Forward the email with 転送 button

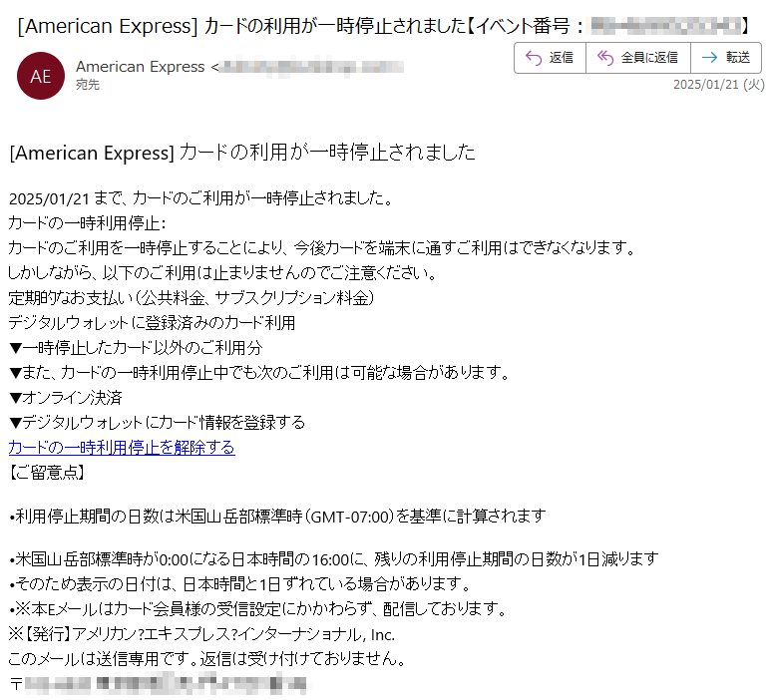pyautogui.click(x=725, y=58)
